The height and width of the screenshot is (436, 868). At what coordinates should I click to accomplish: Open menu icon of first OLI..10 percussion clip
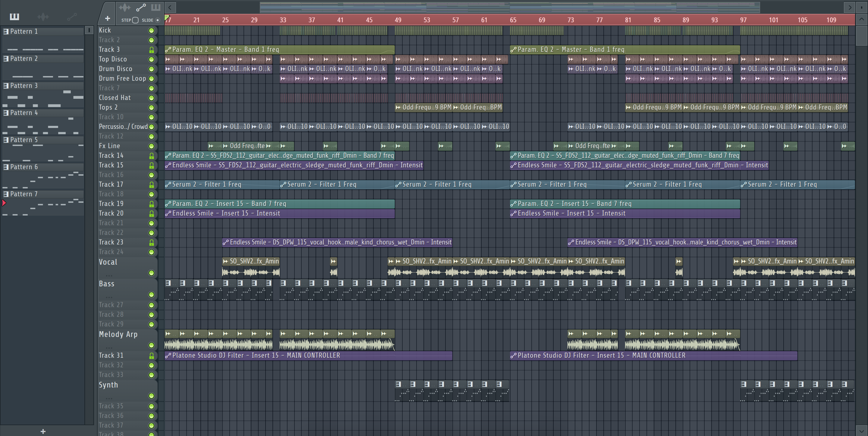coord(168,127)
